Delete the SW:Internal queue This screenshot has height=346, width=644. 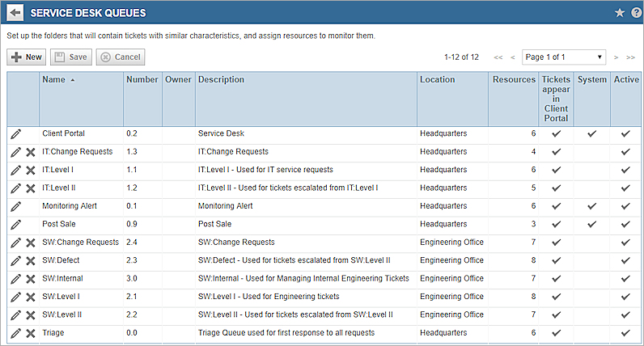(x=30, y=279)
